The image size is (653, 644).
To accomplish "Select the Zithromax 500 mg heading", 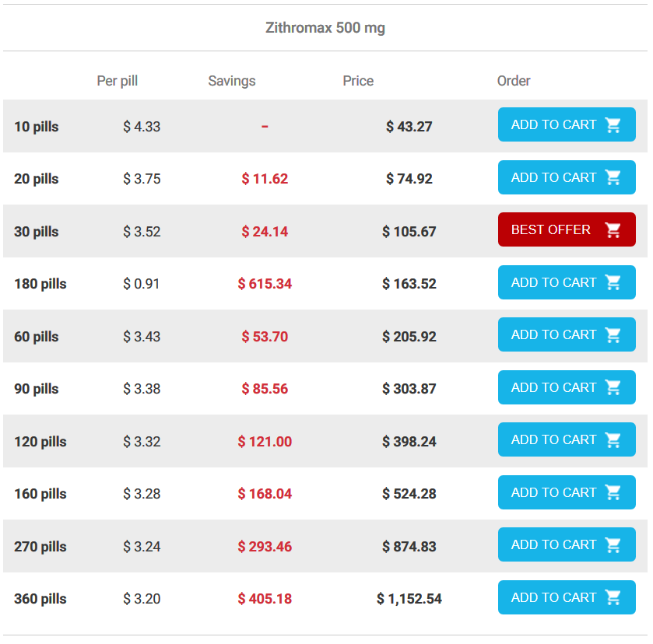I will (325, 28).
